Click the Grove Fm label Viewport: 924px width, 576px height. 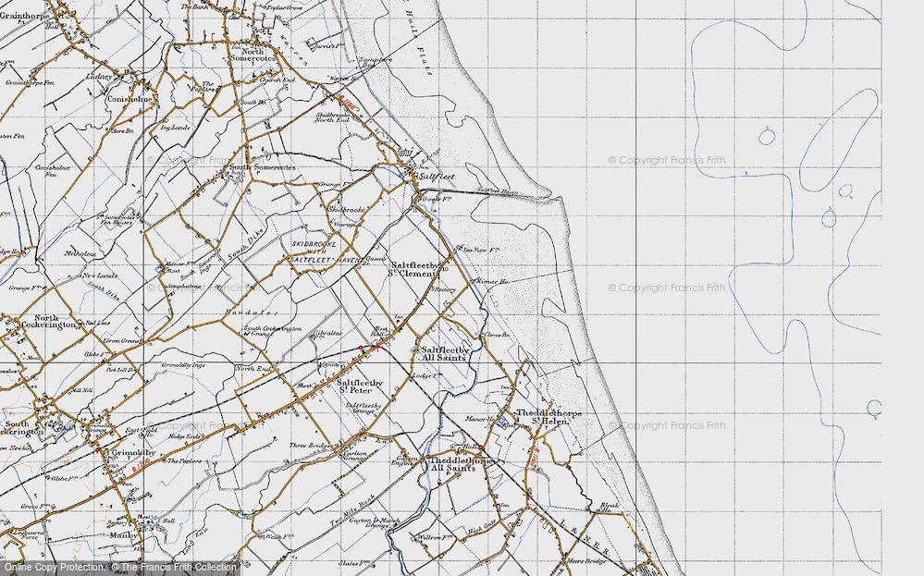[33, 507]
